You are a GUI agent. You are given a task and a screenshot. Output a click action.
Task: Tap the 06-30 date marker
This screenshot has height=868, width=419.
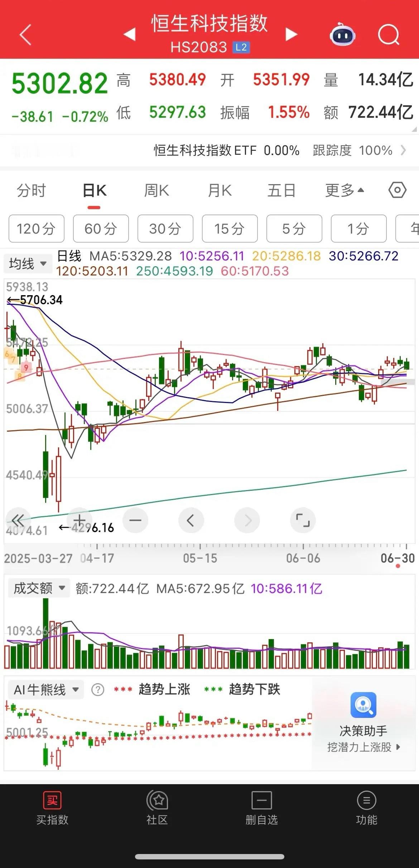click(398, 558)
